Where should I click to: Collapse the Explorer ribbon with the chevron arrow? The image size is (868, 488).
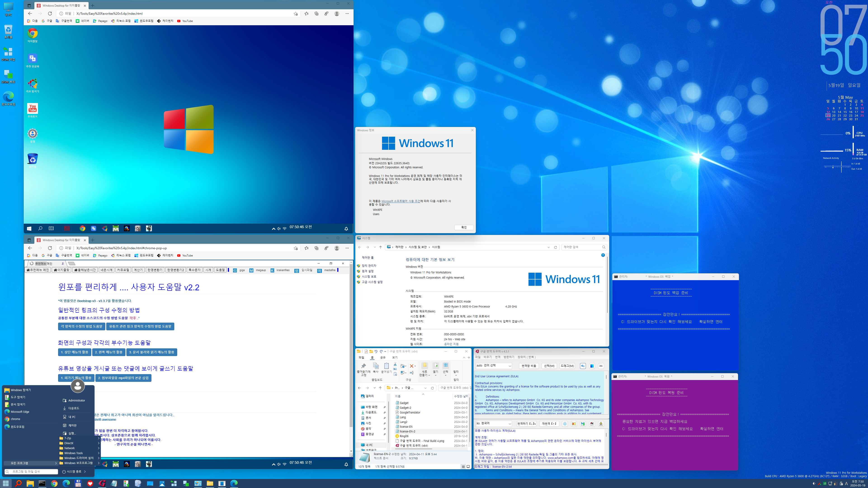click(x=464, y=358)
